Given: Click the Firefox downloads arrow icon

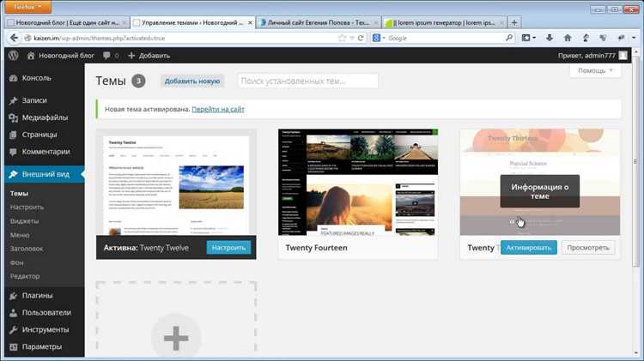Looking at the screenshot, I should coord(548,38).
